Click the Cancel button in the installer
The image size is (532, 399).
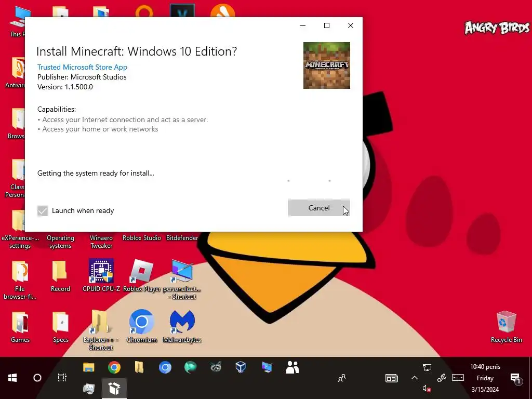click(318, 208)
